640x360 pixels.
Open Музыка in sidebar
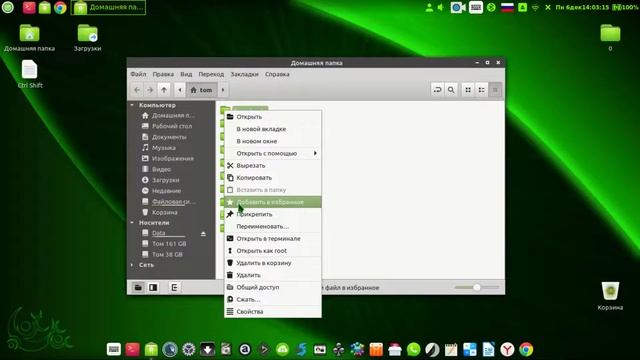[164, 148]
